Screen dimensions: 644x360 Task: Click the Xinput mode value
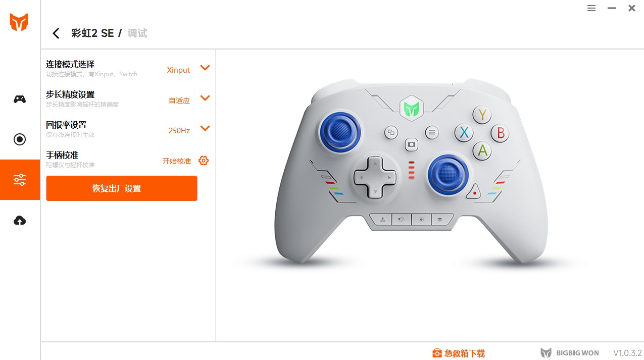click(178, 70)
